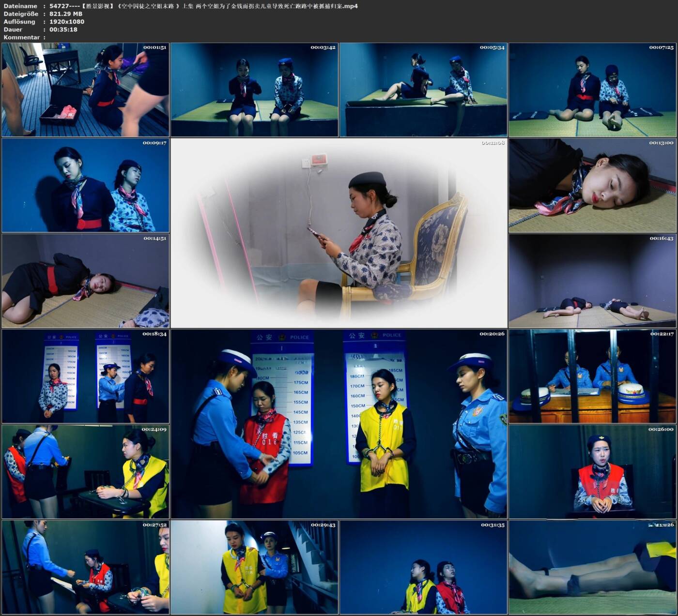Image resolution: width=678 pixels, height=616 pixels.
Task: Choose the thumbnail at 00:07:25
Action: (592, 90)
